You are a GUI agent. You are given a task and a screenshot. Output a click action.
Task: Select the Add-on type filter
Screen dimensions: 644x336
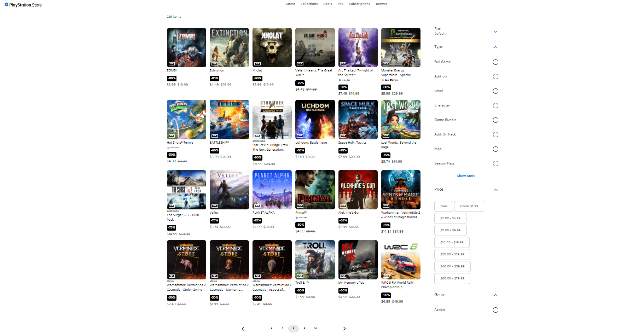495,77
